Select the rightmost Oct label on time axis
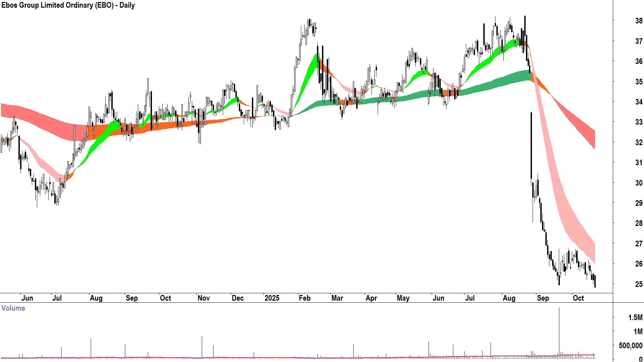 tap(578, 298)
